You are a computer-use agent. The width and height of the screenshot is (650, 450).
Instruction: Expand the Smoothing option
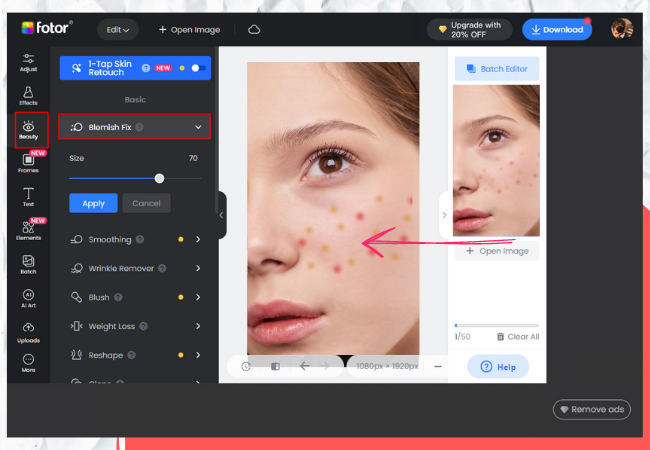click(x=198, y=240)
